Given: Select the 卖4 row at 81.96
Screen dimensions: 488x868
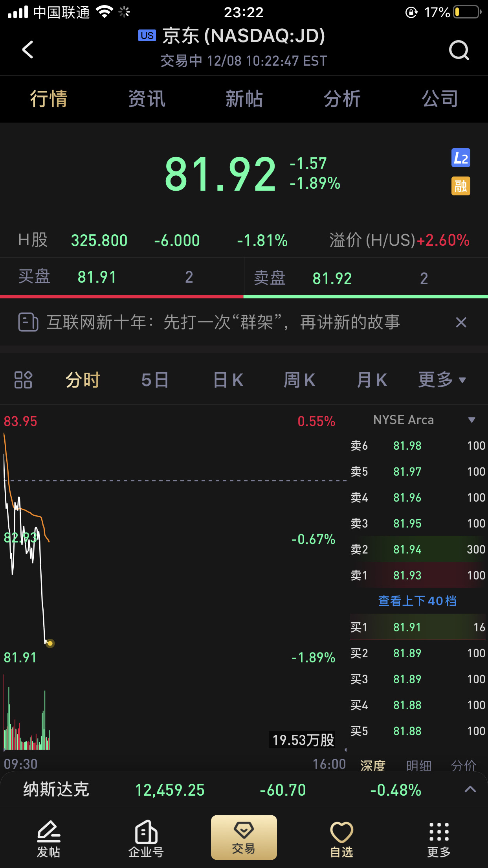Looking at the screenshot, I should (418, 497).
